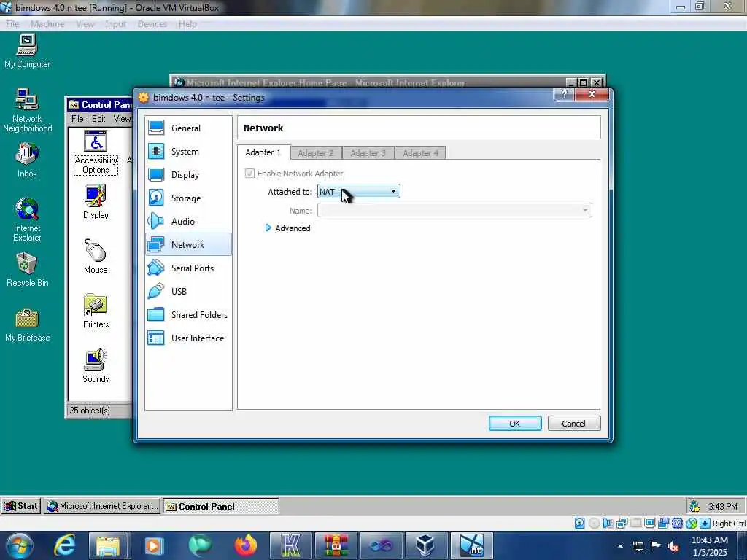Open VirtualBox Devices menu
Screen dimensions: 747x560
pyautogui.click(x=152, y=24)
